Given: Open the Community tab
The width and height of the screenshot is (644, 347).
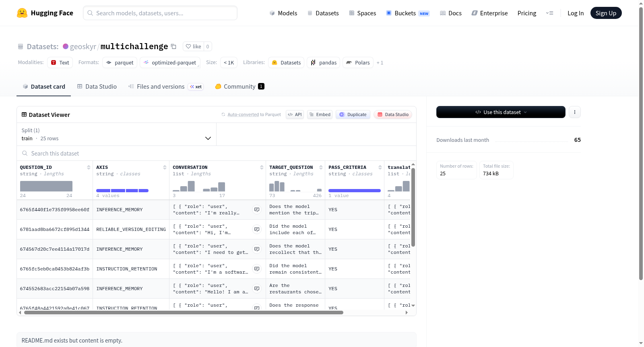Looking at the screenshot, I should click(x=239, y=86).
